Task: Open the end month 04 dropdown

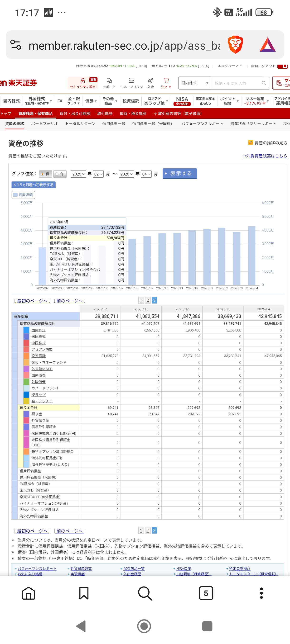Action: point(146,174)
